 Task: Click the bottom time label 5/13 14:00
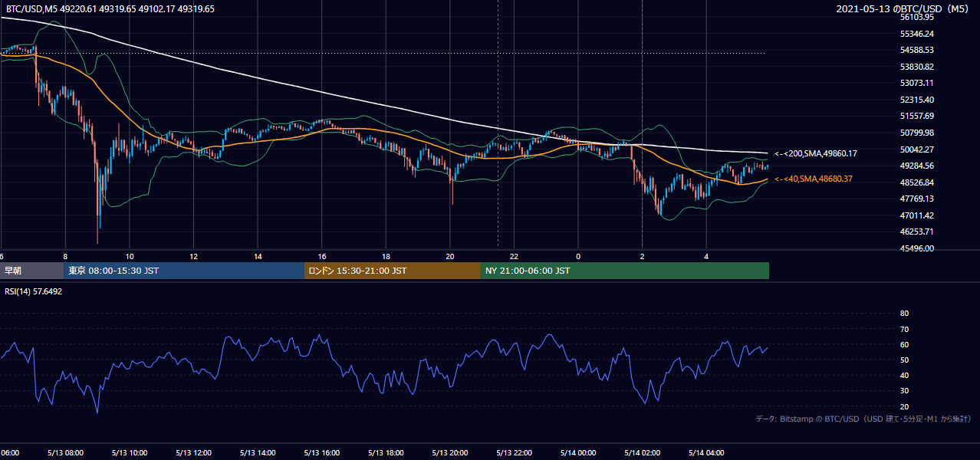[x=258, y=452]
